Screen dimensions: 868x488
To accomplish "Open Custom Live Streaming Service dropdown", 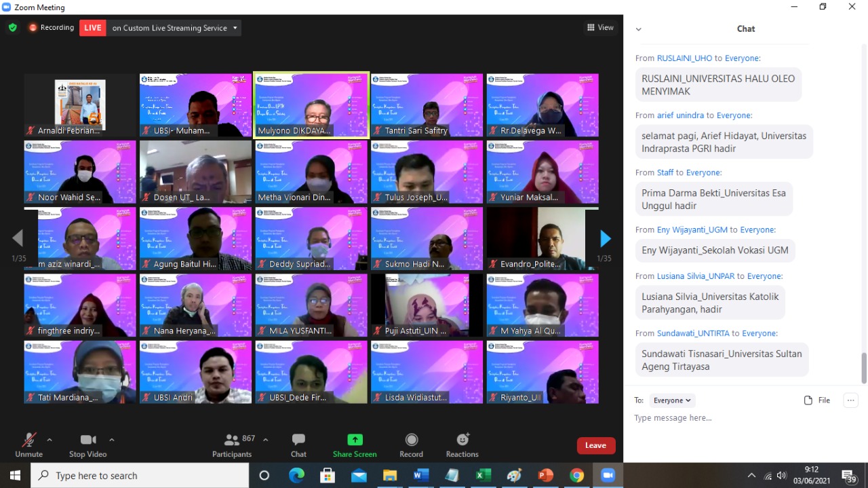I will (174, 28).
